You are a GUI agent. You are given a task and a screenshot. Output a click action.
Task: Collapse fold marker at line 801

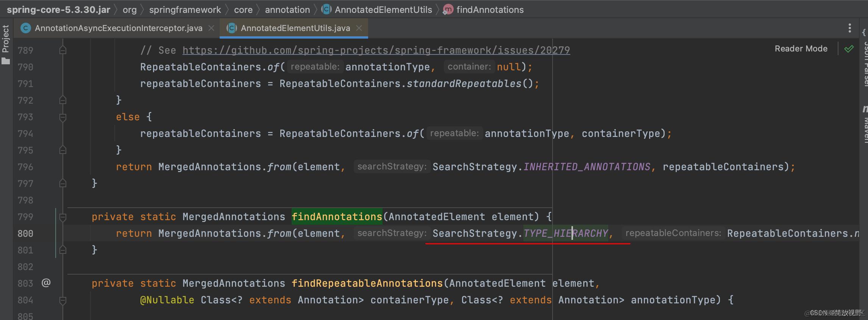click(x=63, y=250)
